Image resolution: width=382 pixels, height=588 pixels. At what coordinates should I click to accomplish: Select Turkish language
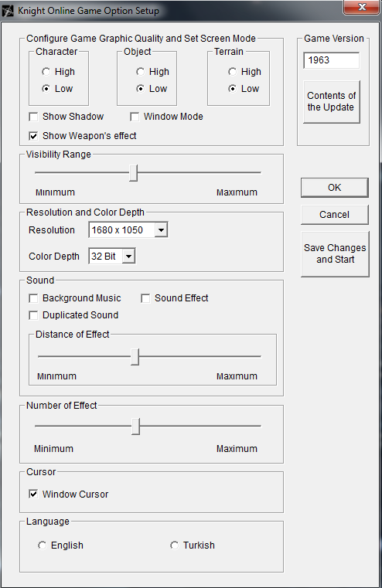(174, 546)
